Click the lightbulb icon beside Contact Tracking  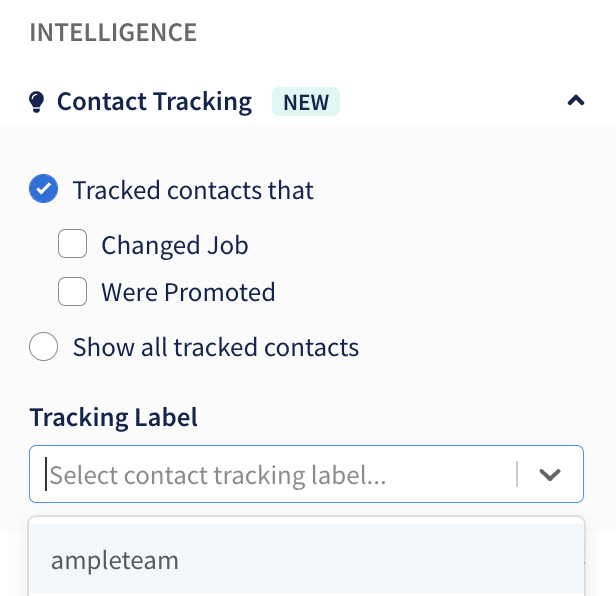[37, 102]
